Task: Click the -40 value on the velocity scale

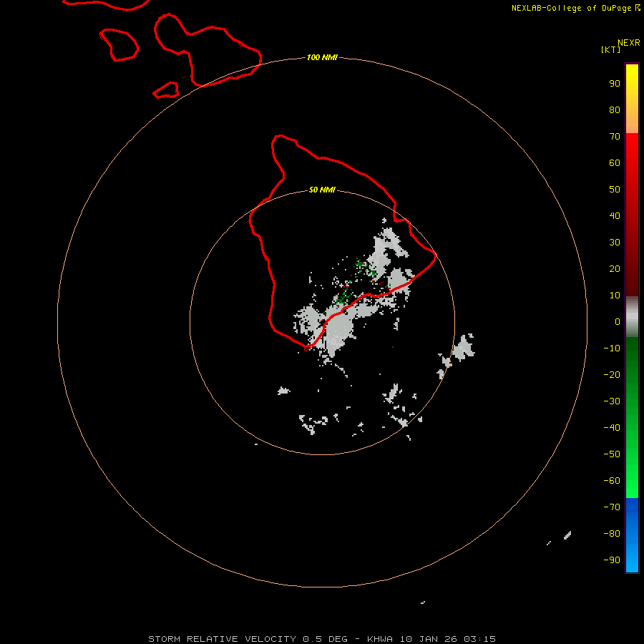Action: [612, 428]
